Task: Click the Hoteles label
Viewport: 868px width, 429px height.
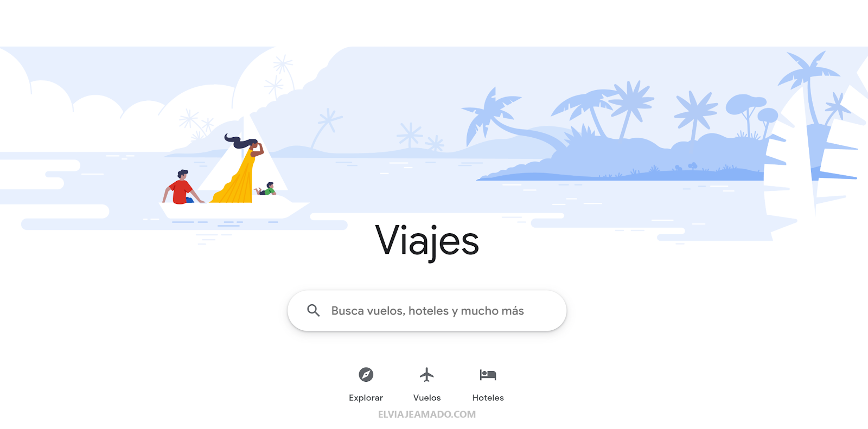Action: click(x=488, y=398)
